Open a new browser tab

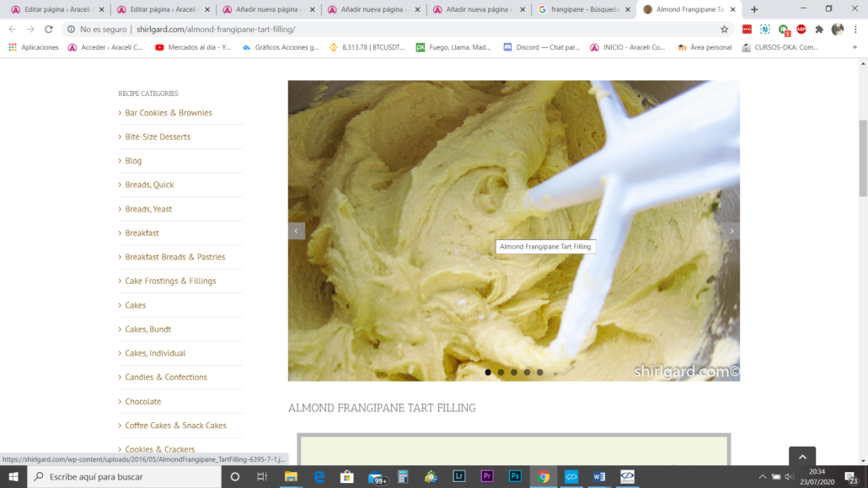coord(754,9)
